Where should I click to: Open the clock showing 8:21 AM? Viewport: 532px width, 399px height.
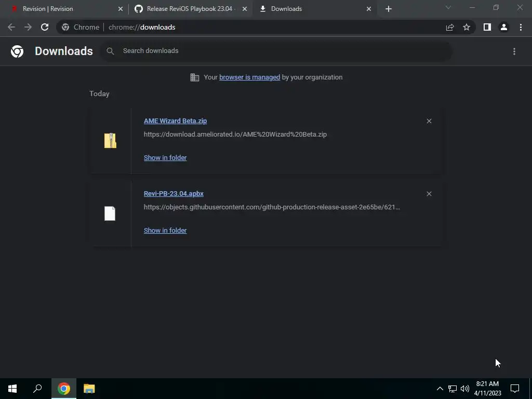[x=487, y=389]
